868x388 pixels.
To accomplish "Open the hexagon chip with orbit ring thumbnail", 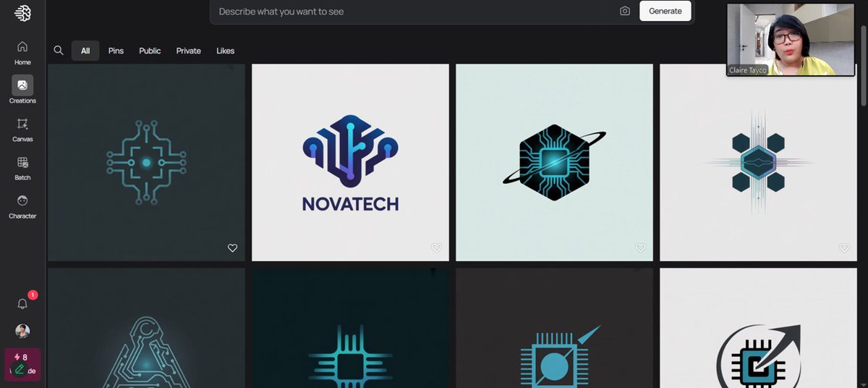I will 554,162.
